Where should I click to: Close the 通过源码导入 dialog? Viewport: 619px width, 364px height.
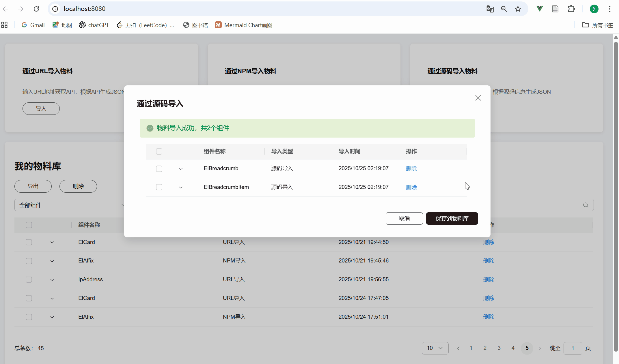(478, 98)
